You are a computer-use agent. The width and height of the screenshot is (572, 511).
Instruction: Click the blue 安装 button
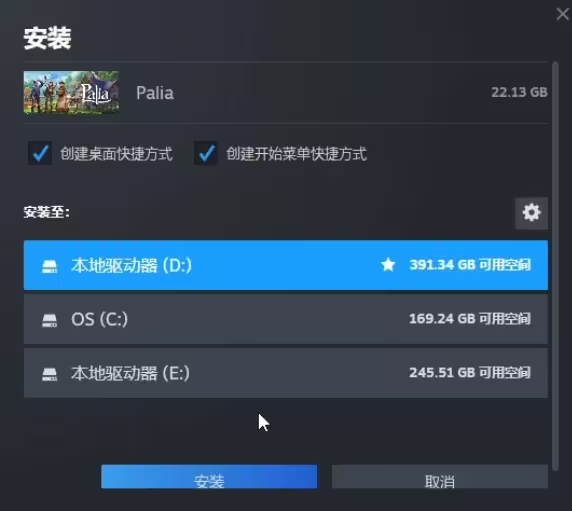(x=209, y=477)
